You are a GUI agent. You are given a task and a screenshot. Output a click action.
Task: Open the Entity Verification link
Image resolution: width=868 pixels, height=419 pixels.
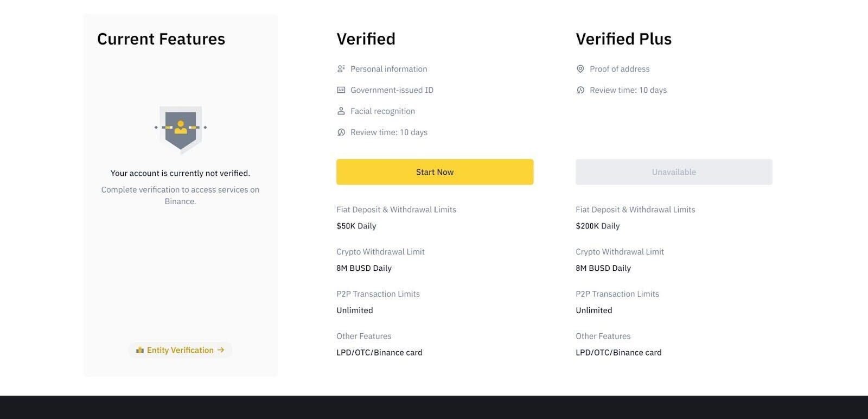180,350
